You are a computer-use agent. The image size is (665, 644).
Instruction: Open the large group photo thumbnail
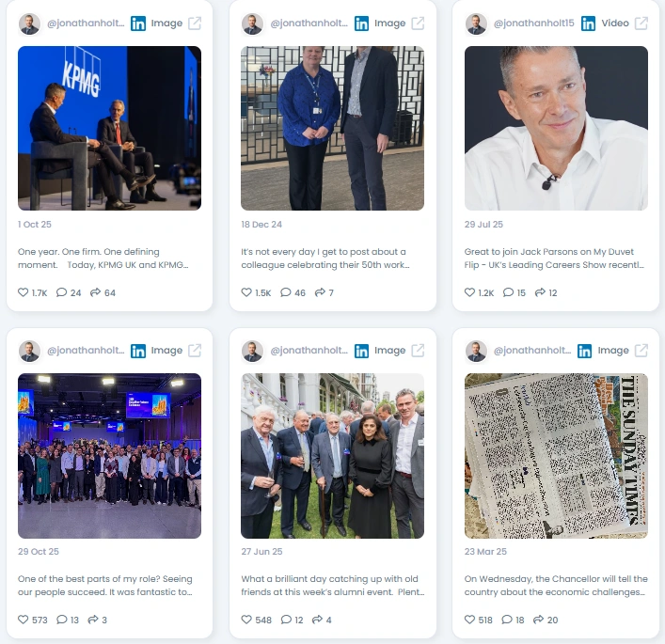click(x=109, y=456)
